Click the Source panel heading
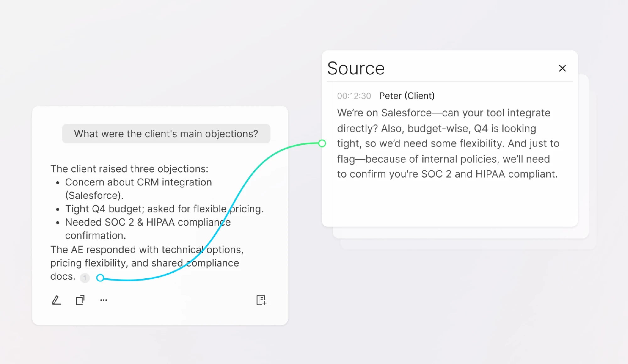This screenshot has width=628, height=364. click(x=356, y=68)
